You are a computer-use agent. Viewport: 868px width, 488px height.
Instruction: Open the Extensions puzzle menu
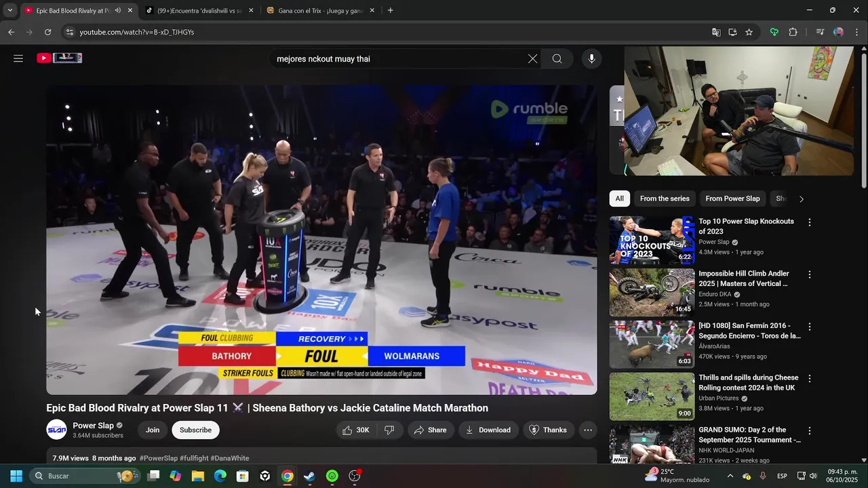click(x=793, y=32)
